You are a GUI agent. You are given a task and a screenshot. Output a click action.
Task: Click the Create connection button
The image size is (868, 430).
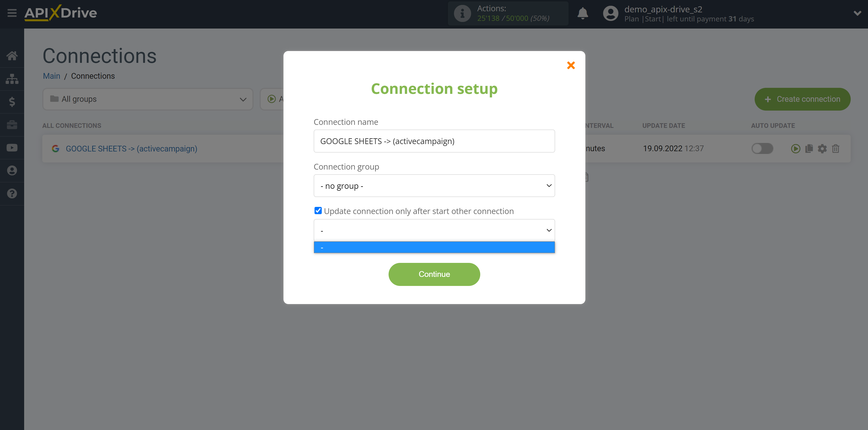(x=803, y=99)
